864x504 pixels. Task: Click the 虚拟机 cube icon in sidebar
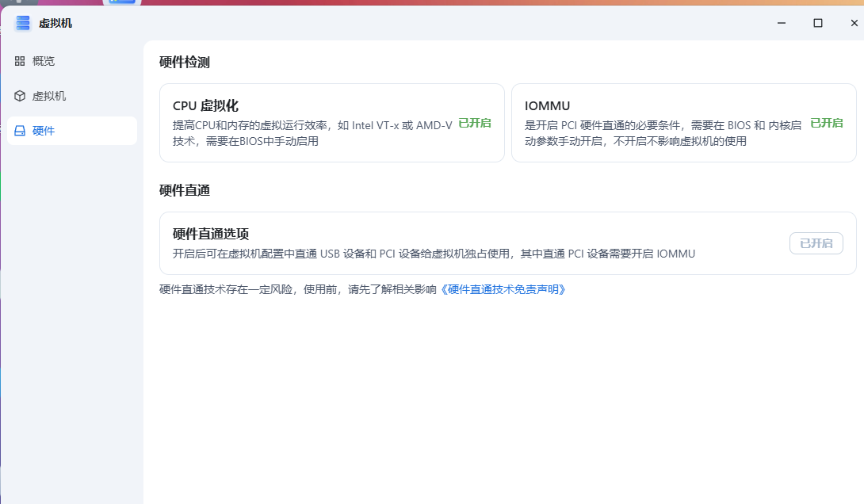pos(20,96)
